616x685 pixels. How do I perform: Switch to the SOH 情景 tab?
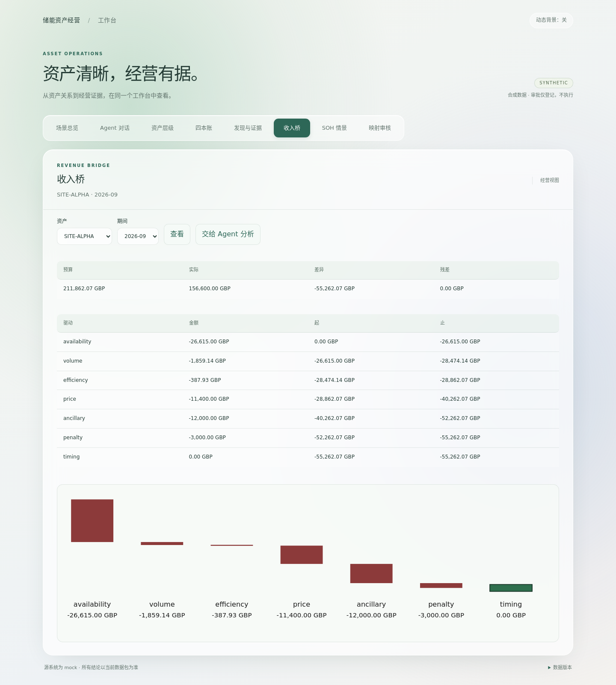click(335, 128)
